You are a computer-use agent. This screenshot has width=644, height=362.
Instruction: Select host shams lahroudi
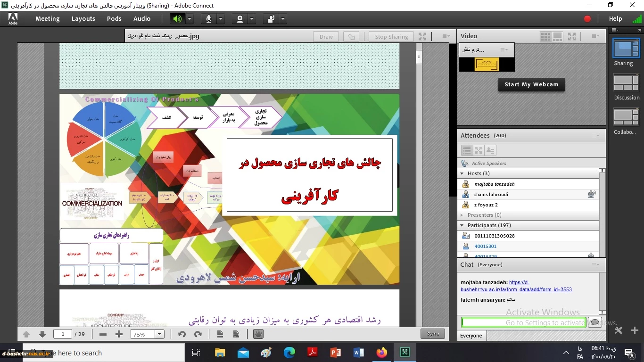(x=528, y=194)
